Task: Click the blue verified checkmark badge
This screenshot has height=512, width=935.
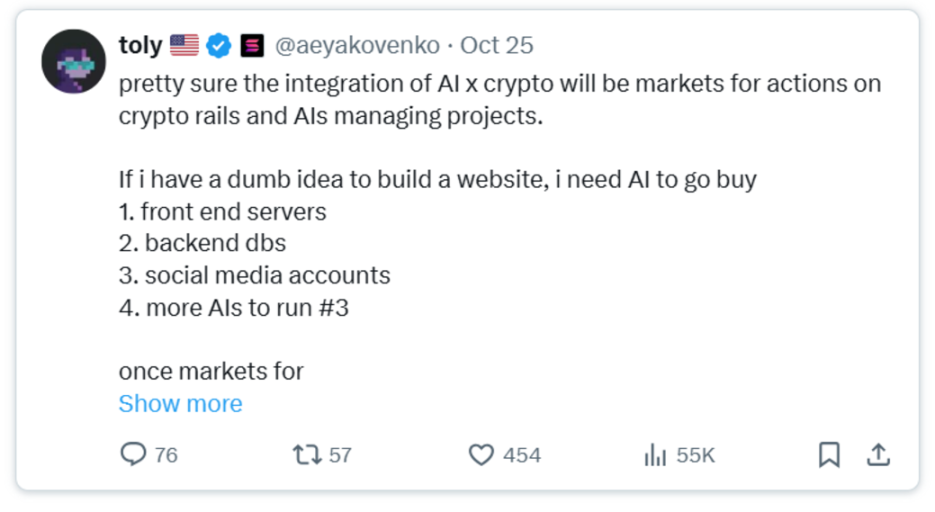Action: pos(218,45)
